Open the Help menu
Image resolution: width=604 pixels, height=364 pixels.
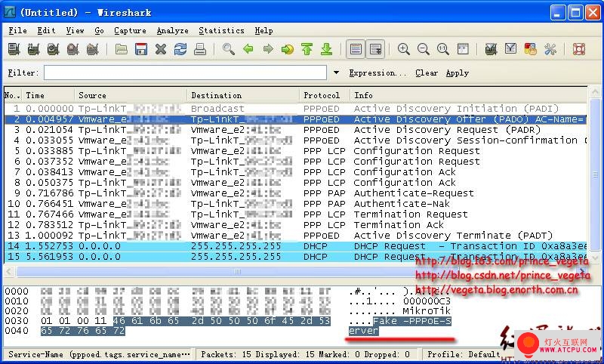[x=263, y=30]
